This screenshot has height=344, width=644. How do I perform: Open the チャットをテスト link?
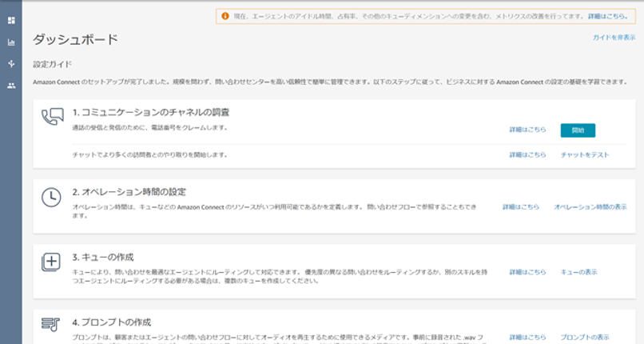585,154
